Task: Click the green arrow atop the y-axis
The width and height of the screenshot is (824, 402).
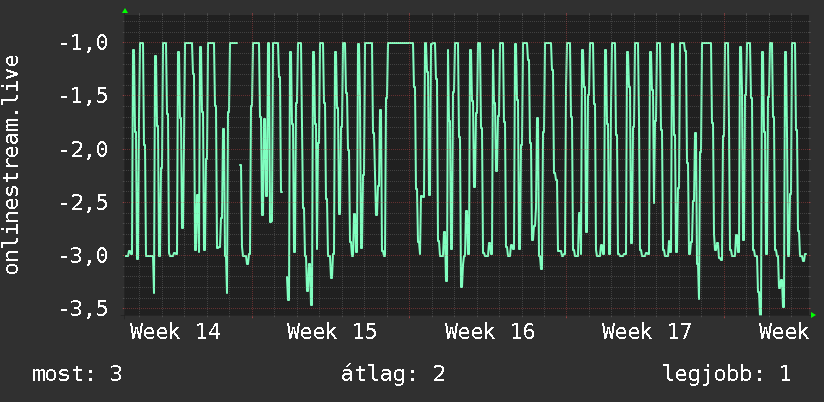Action: coord(125,11)
